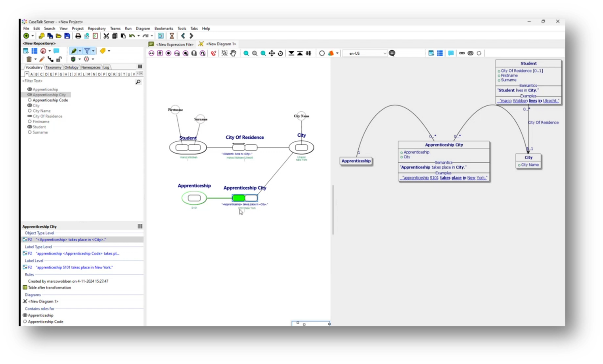Open the color shapes dropdown arrow

(x=337, y=53)
